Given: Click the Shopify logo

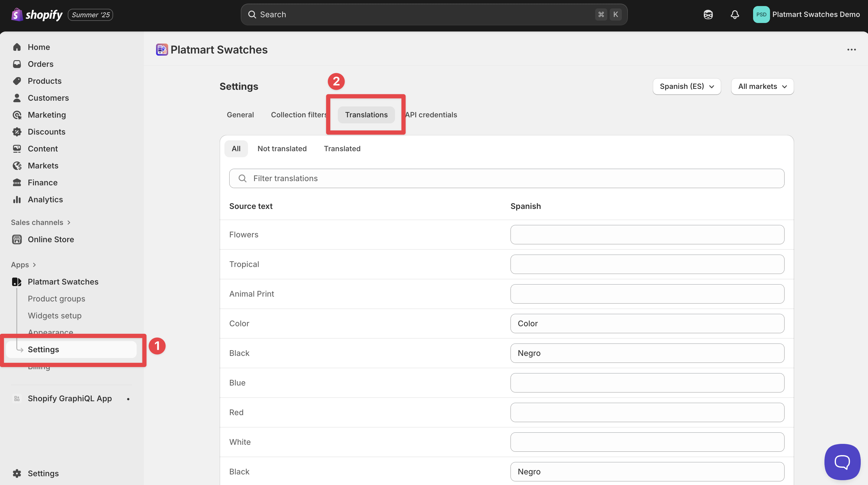Looking at the screenshot, I should click(37, 15).
